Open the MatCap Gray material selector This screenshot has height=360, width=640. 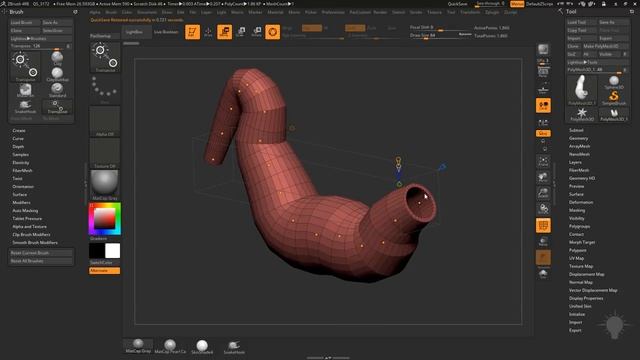pyautogui.click(x=105, y=185)
